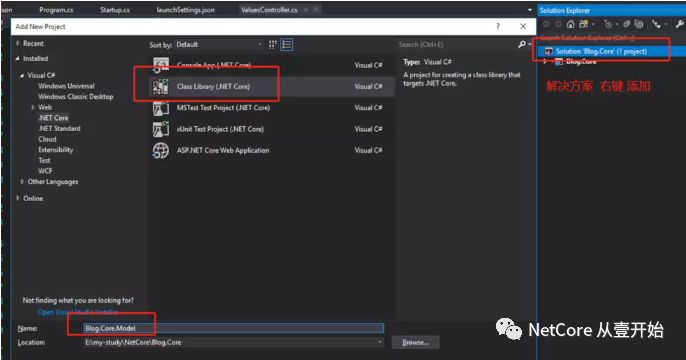The image size is (686, 360).
Task: Switch to the Startup.cs tab
Action: click(115, 10)
